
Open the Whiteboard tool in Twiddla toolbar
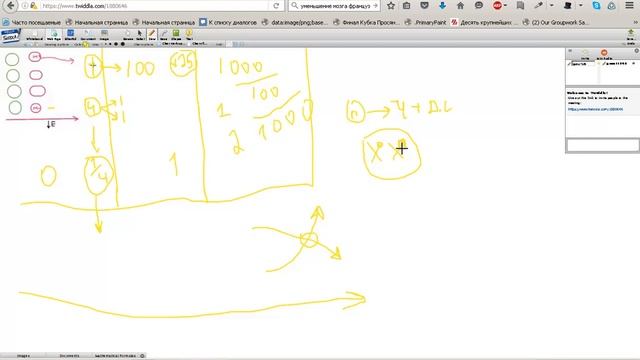coord(35,35)
